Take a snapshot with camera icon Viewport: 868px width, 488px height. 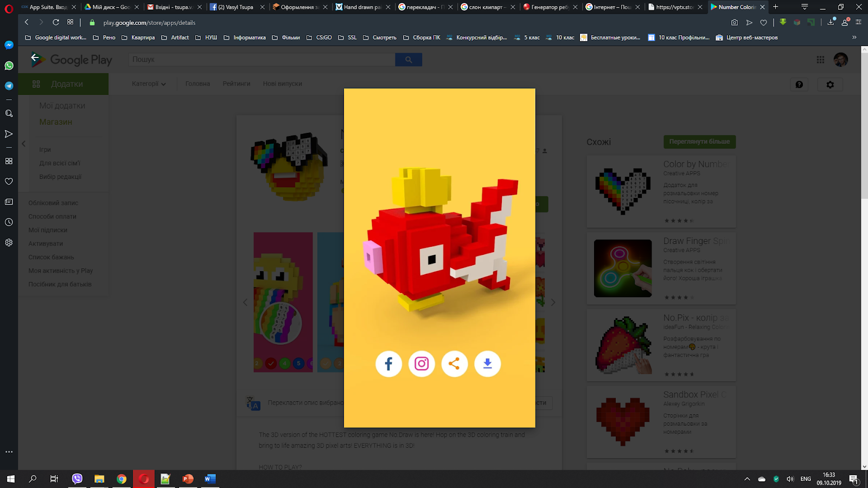coord(735,22)
